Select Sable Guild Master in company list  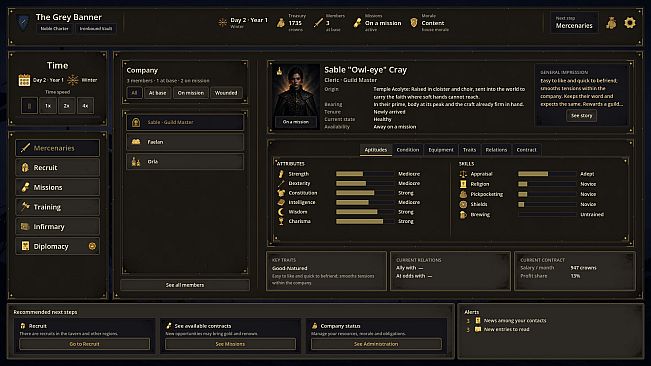click(x=185, y=122)
